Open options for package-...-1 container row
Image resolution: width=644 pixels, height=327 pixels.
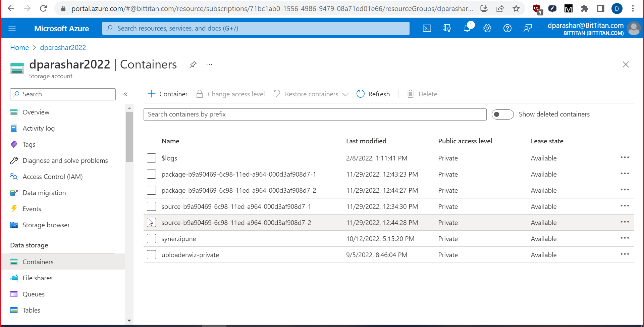[625, 174]
